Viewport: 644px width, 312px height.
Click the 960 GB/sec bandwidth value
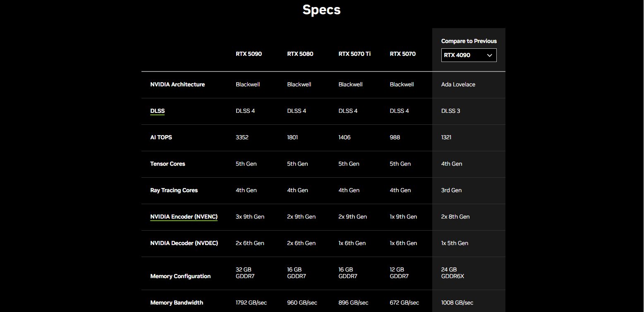[x=302, y=302]
